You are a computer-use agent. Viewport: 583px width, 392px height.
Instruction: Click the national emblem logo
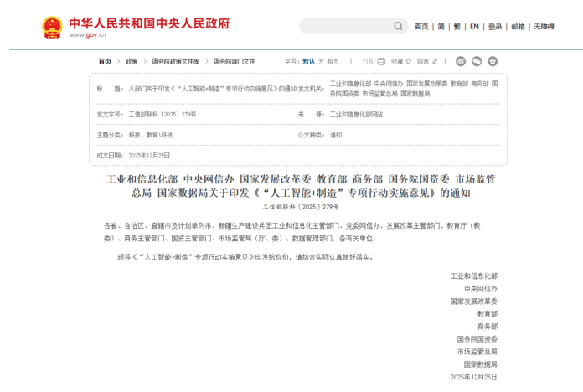[x=52, y=27]
